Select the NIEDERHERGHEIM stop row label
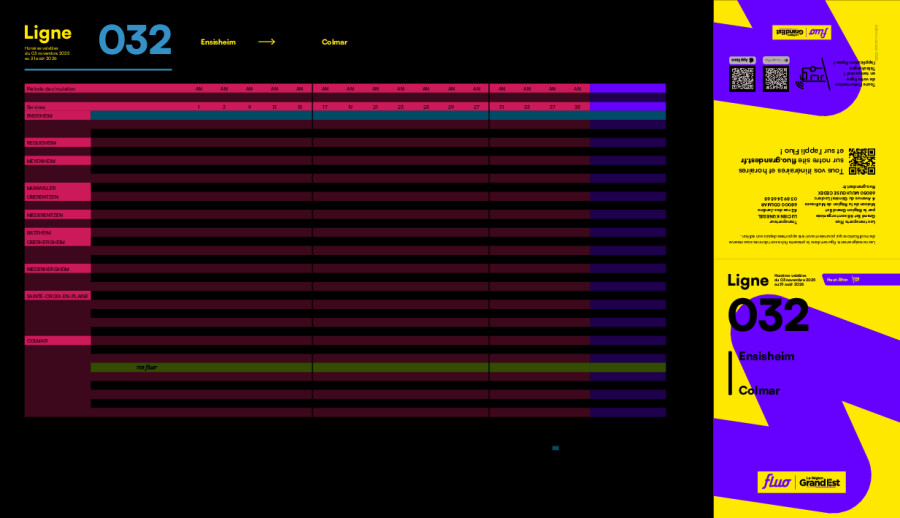900x518 pixels. (48, 269)
